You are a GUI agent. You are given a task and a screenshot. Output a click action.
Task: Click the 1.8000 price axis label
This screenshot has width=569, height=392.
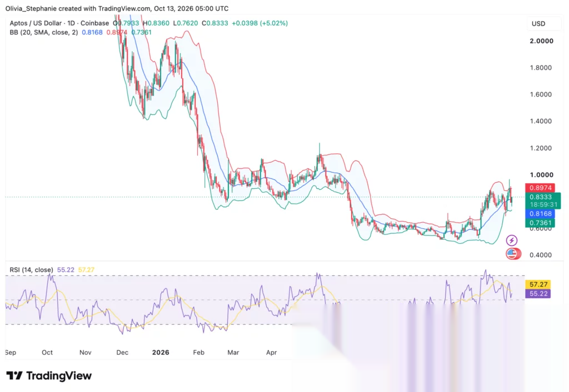point(541,68)
